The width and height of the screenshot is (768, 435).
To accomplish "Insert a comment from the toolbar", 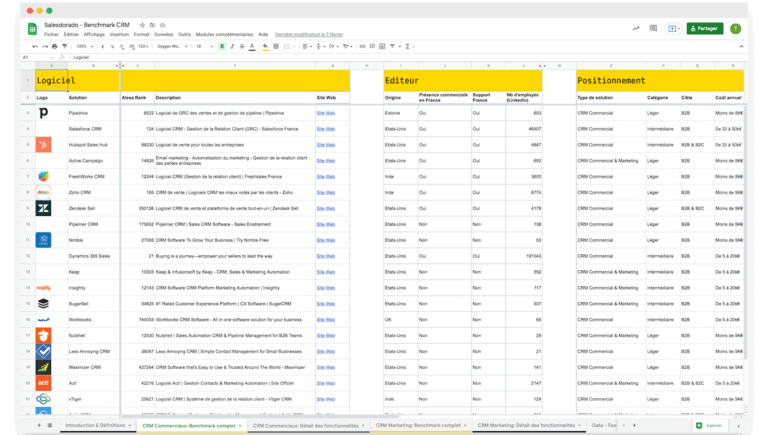I will 372,47.
